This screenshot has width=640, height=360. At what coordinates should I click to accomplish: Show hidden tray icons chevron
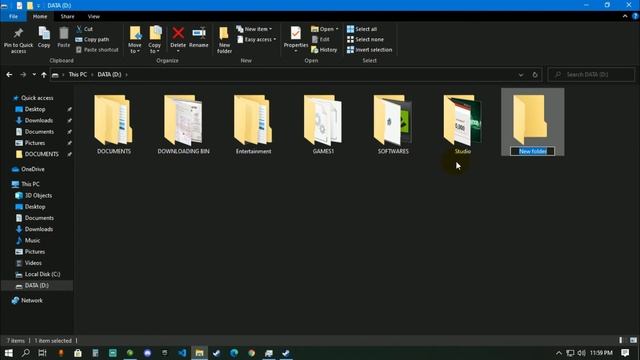pyautogui.click(x=559, y=353)
